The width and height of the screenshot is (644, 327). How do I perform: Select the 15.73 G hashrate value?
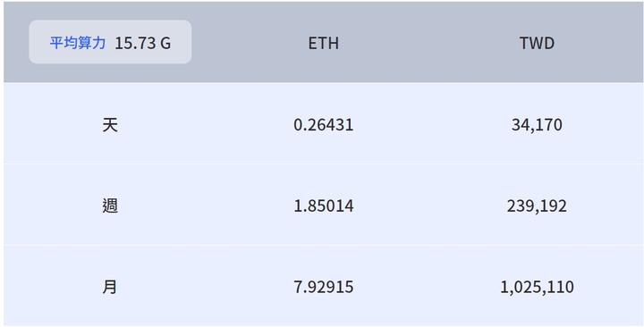pos(142,43)
